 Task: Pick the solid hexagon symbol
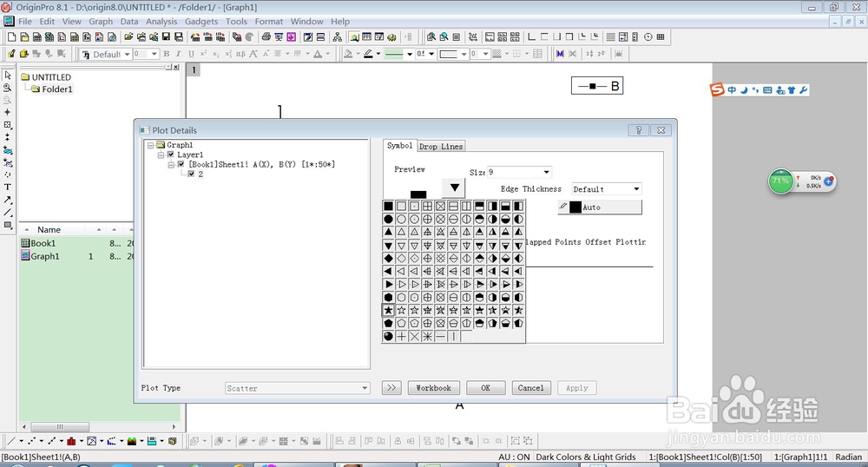point(388,297)
